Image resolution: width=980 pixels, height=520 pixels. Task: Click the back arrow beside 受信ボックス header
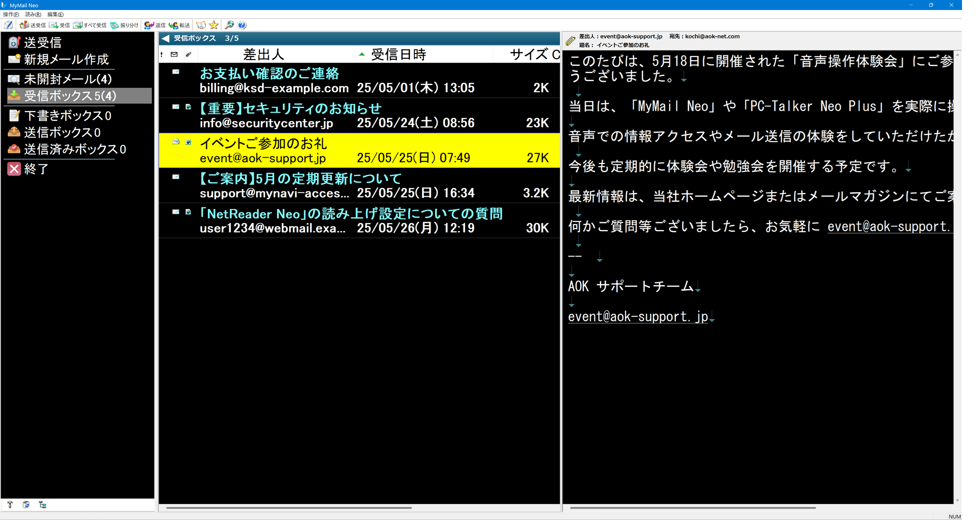pyautogui.click(x=165, y=38)
